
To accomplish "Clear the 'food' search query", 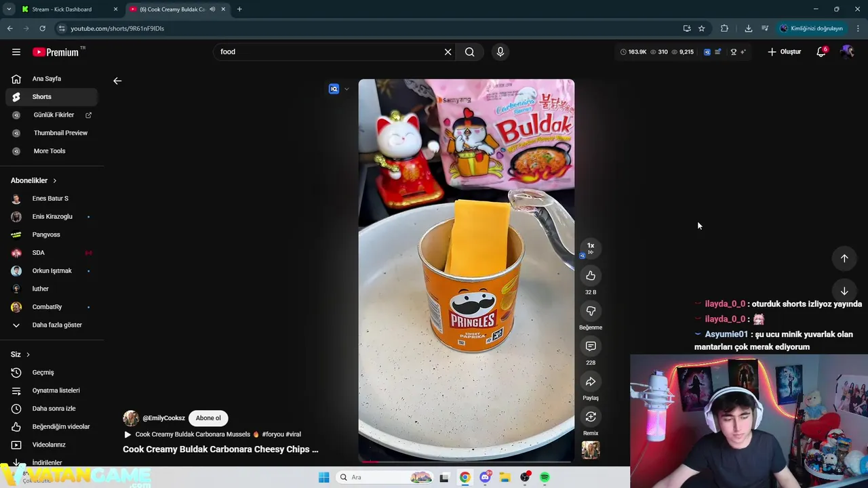I will (x=448, y=52).
